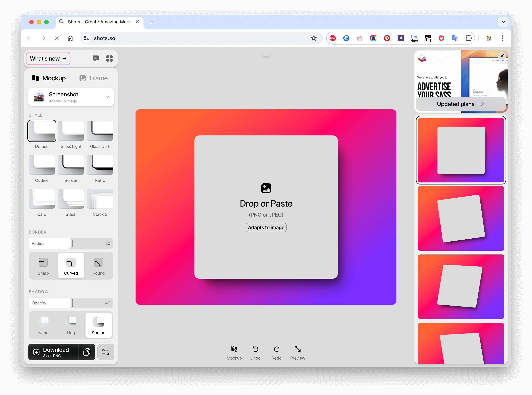Select Sharp corner option
Viewport: 532px width, 395px height.
pyautogui.click(x=43, y=266)
